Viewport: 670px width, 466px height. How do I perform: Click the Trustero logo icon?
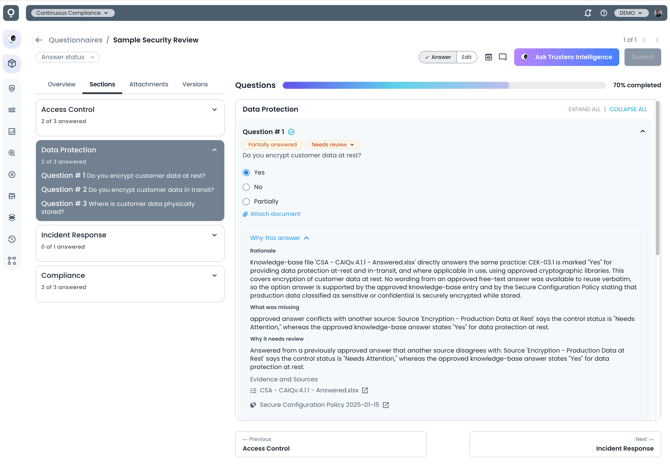pos(11,13)
